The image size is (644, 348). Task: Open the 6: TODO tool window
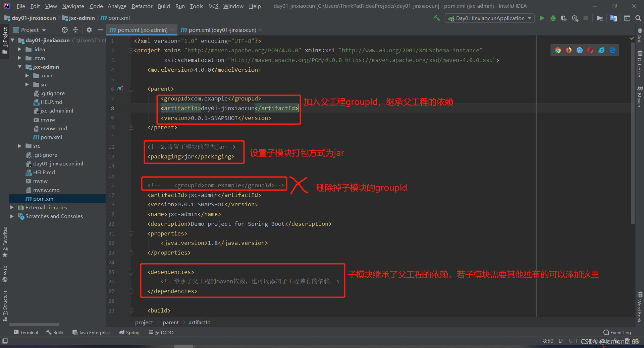[161, 332]
